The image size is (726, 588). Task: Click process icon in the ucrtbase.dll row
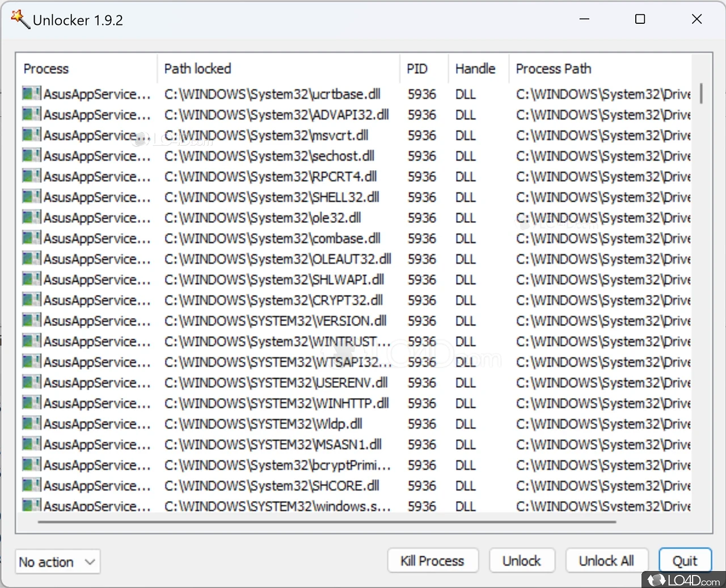click(32, 94)
